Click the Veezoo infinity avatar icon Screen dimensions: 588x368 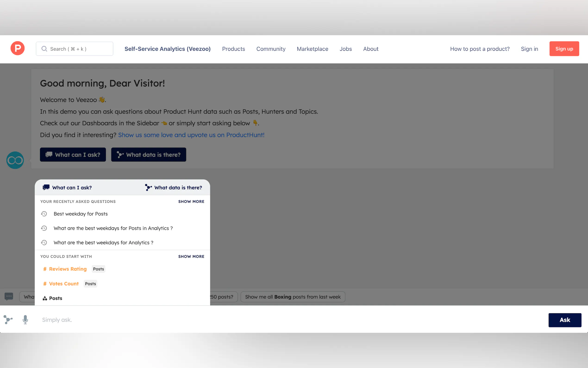(x=15, y=160)
